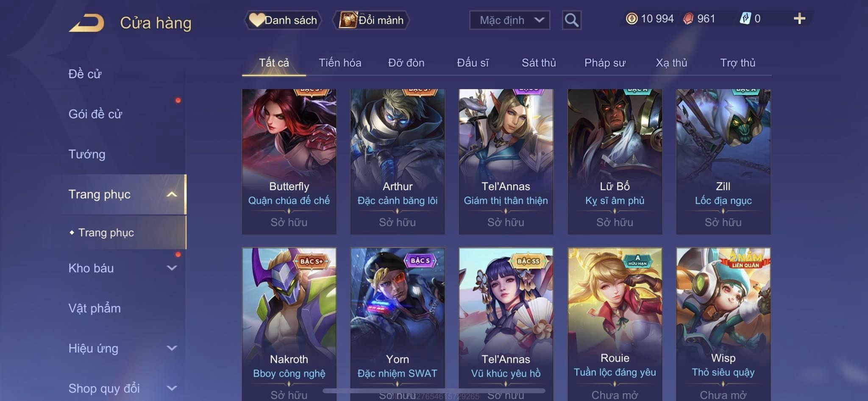Click the gold coin balance icon
The height and width of the screenshot is (401, 868).
[632, 19]
